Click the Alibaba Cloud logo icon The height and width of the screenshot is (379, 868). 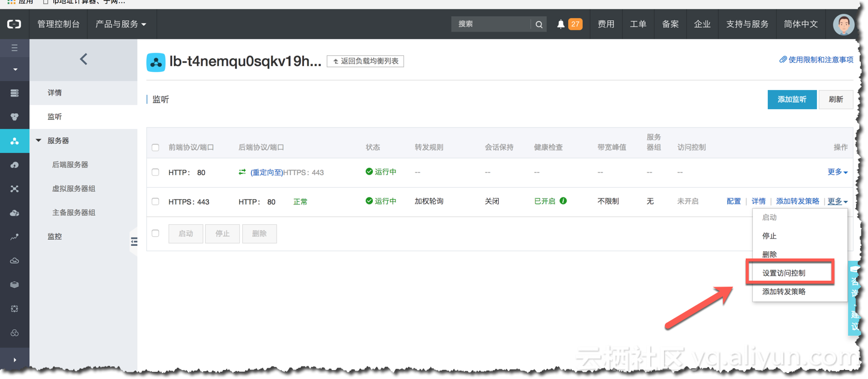[14, 24]
